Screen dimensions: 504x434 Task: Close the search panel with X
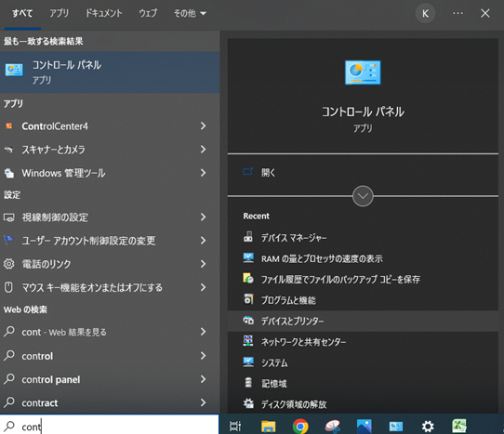click(485, 13)
